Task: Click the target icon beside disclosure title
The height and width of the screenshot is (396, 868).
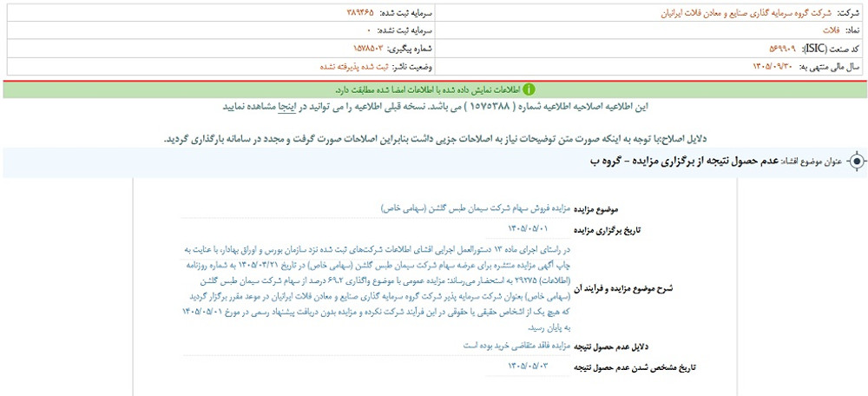Action: click(x=857, y=162)
